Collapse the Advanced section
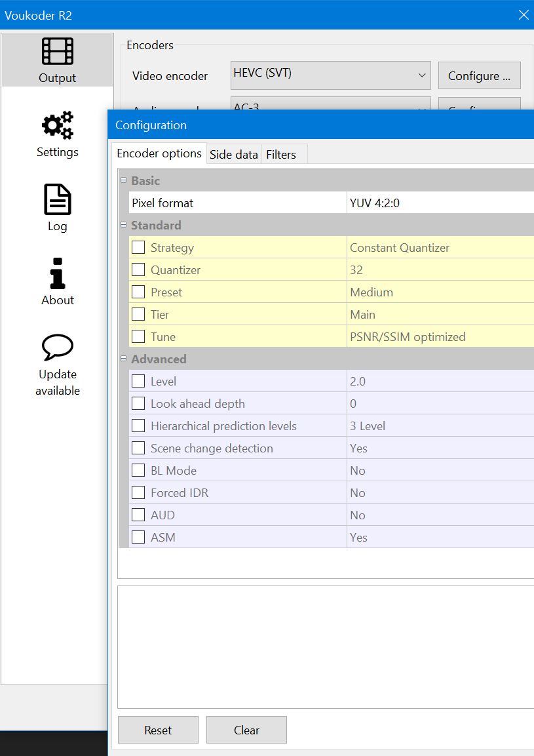 pyautogui.click(x=123, y=359)
